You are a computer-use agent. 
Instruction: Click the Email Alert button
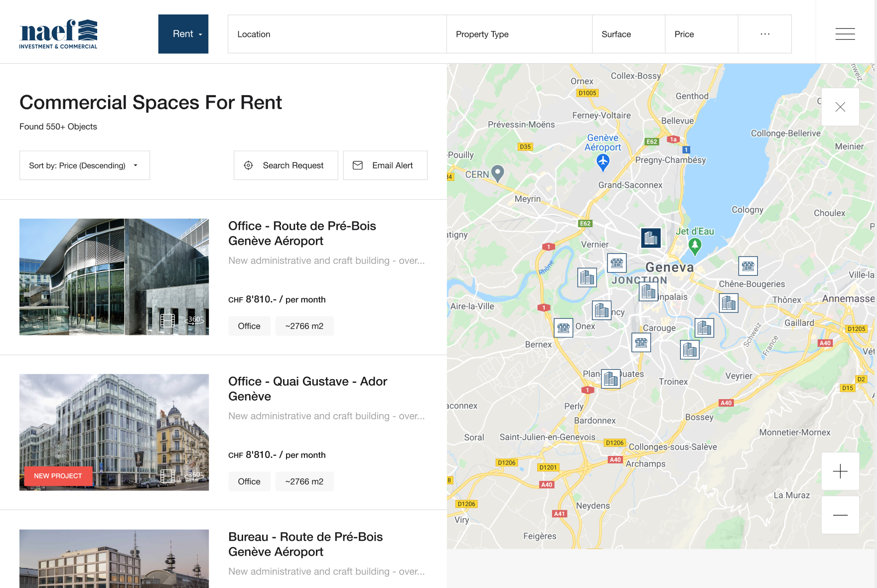pos(385,165)
